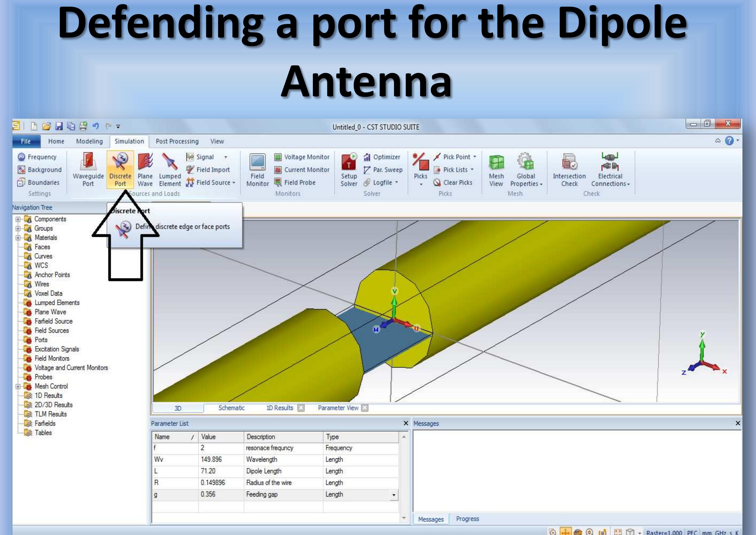This screenshot has width=756, height=535.
Task: Switch to the Schematic view tab
Action: (x=231, y=408)
